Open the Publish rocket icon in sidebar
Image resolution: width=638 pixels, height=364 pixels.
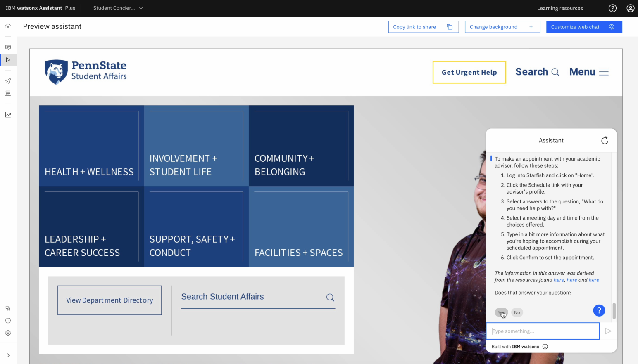click(8, 81)
